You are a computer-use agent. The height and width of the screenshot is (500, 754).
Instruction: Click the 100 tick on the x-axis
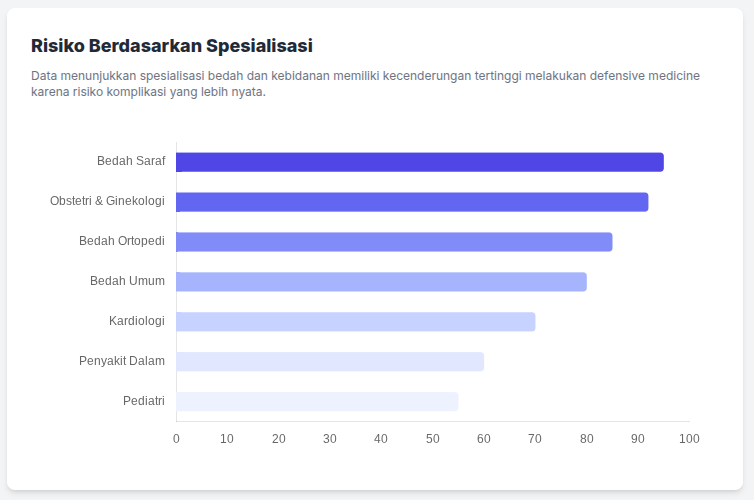coord(689,439)
